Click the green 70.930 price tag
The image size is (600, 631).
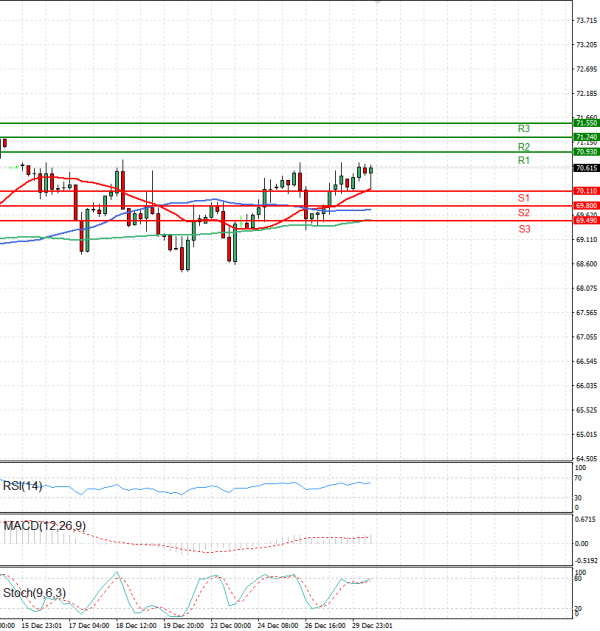tap(586, 152)
